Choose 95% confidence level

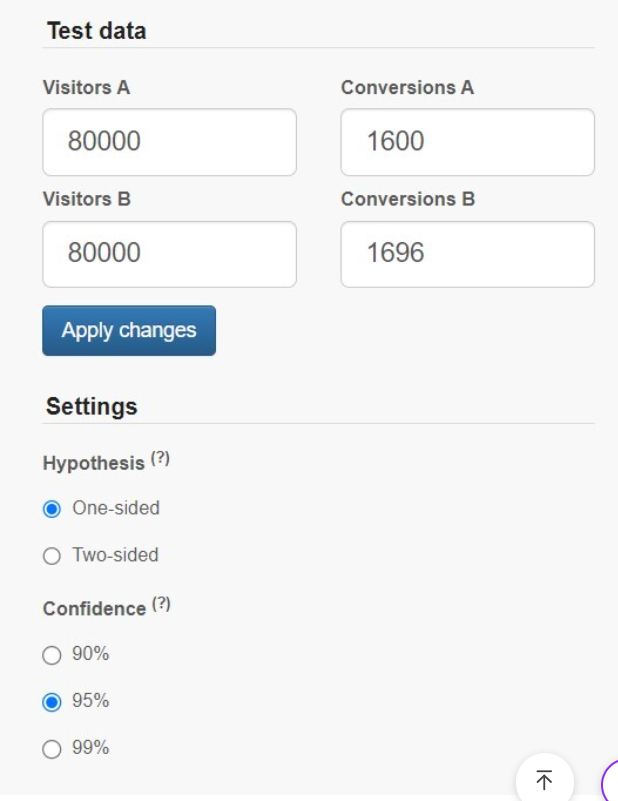52,702
